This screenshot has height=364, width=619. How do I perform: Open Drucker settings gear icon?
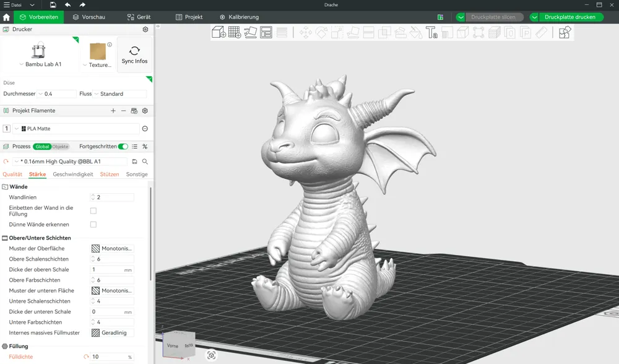coord(145,29)
